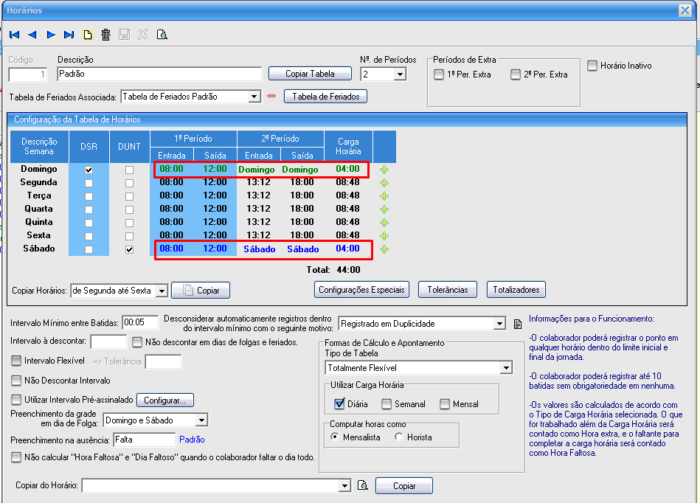
Task: Open Tabela de Feriados button
Action: point(325,96)
